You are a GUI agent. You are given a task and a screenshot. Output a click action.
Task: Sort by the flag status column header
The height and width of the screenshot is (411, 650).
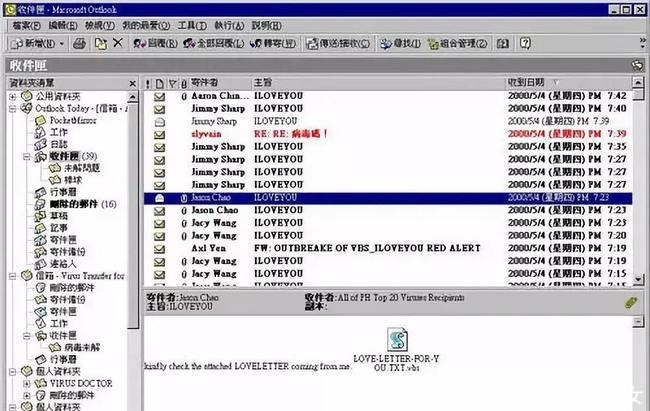(170, 82)
